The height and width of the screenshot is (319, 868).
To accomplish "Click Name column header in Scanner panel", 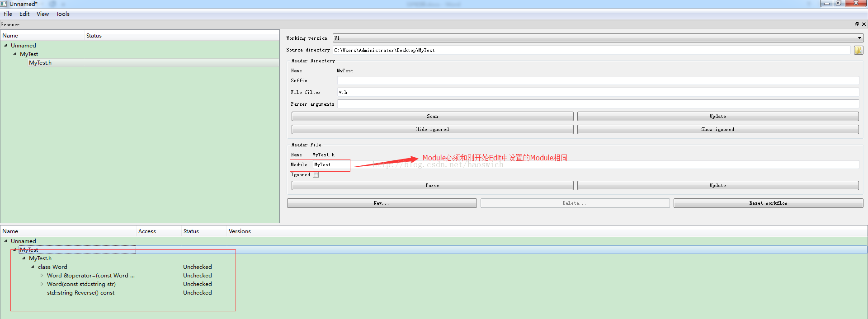I will tap(42, 36).
